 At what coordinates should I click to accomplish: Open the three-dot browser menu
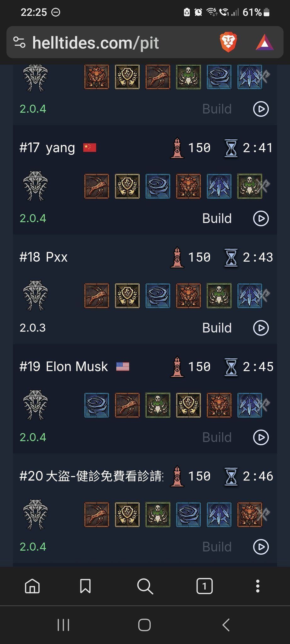[x=258, y=586]
